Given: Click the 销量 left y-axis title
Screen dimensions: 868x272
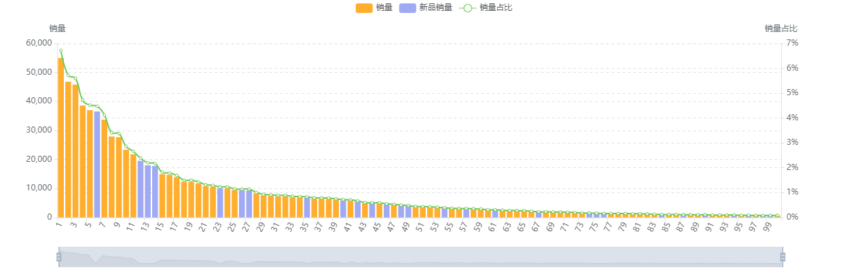Looking at the screenshot, I should (x=58, y=29).
